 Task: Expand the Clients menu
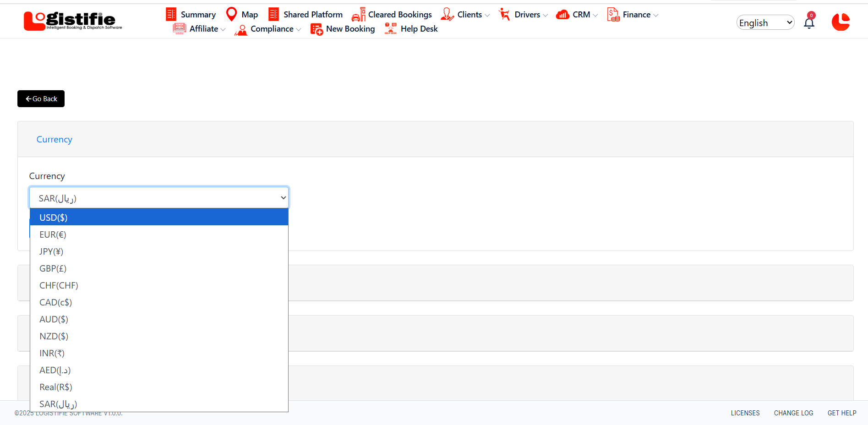point(469,15)
